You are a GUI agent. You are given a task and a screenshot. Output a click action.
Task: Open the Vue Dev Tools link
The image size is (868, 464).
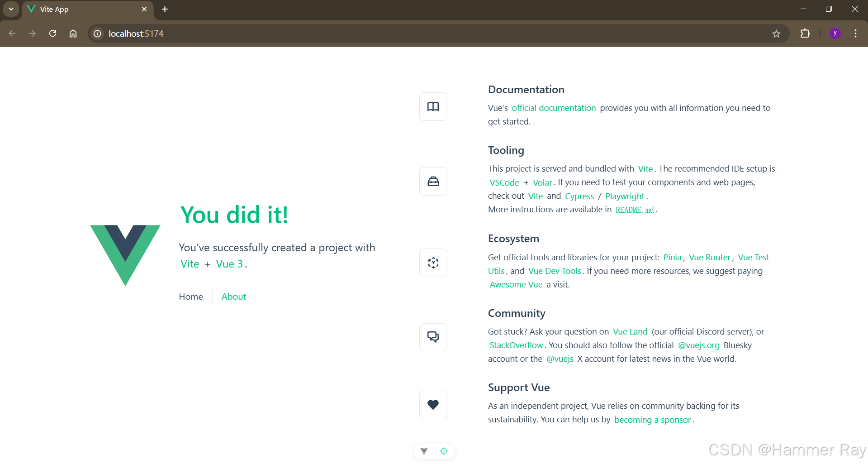click(x=555, y=271)
